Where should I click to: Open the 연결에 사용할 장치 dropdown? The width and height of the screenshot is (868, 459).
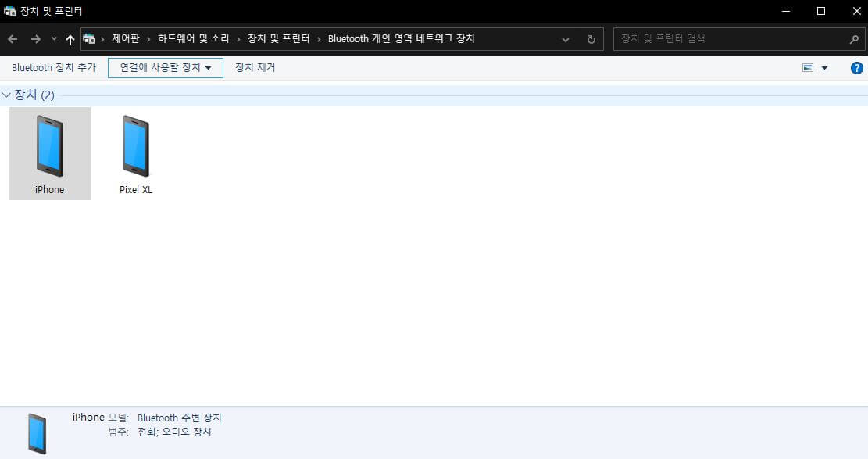pyautogui.click(x=165, y=67)
